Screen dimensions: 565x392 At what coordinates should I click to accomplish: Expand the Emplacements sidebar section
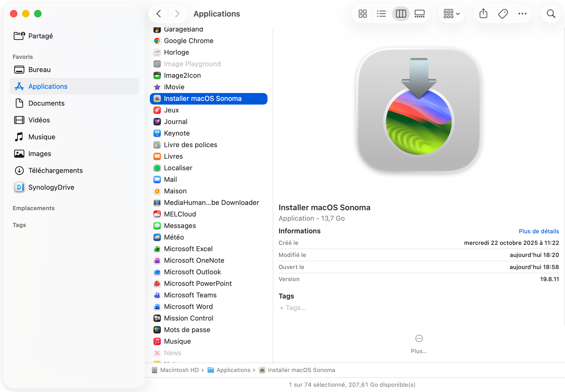[x=34, y=208]
